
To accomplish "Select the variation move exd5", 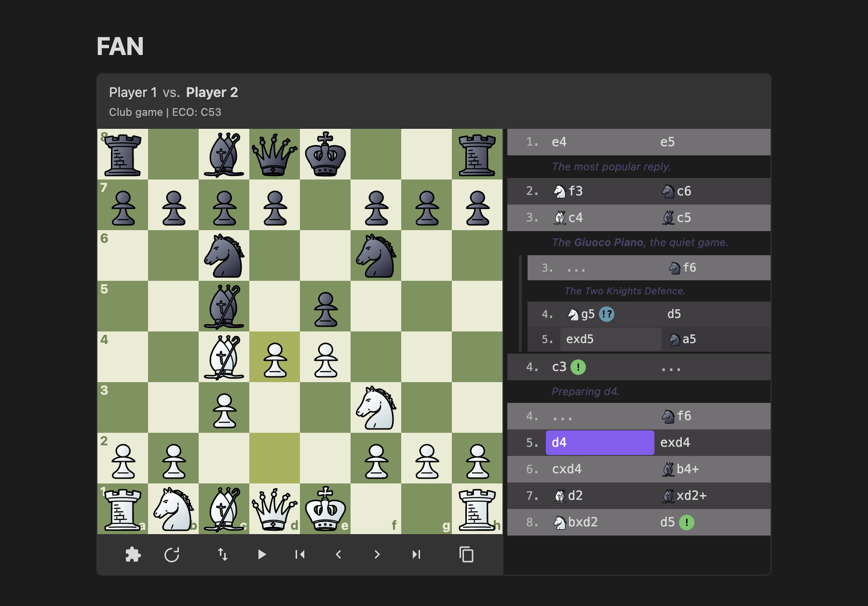I will tap(610, 339).
